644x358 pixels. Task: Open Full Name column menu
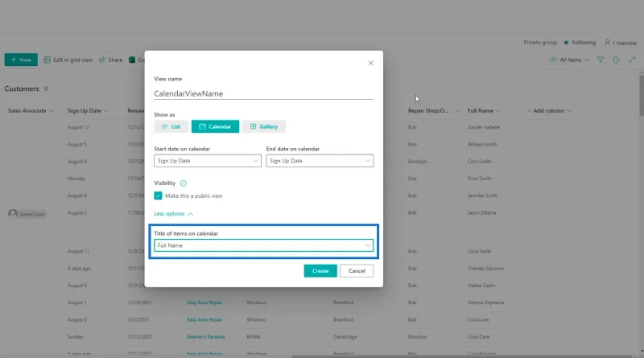click(484, 111)
